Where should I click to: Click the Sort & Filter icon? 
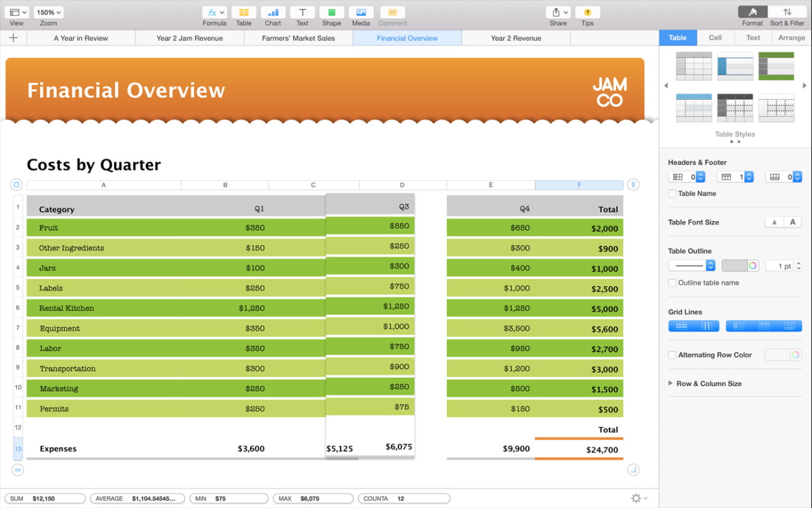click(787, 12)
